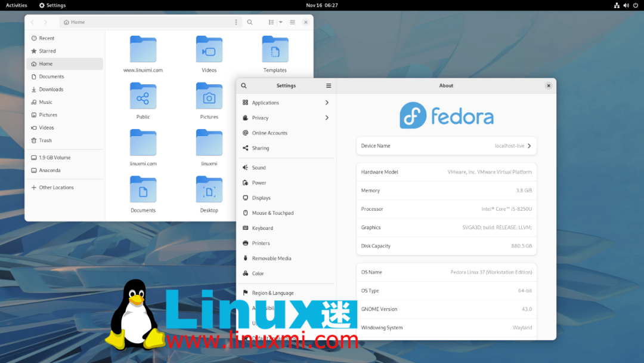644x363 pixels.
Task: Open the Color settings section
Action: click(255, 273)
